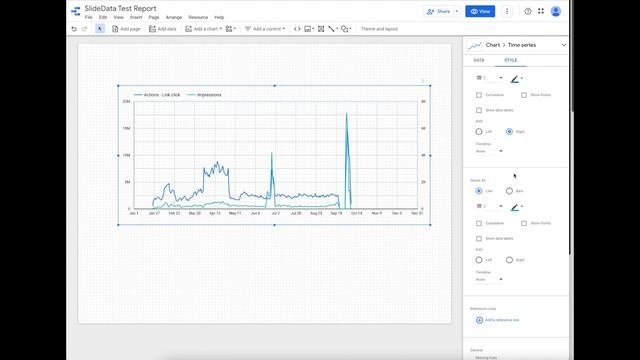
Task: Switch to the STYLE tab
Action: coord(511,60)
